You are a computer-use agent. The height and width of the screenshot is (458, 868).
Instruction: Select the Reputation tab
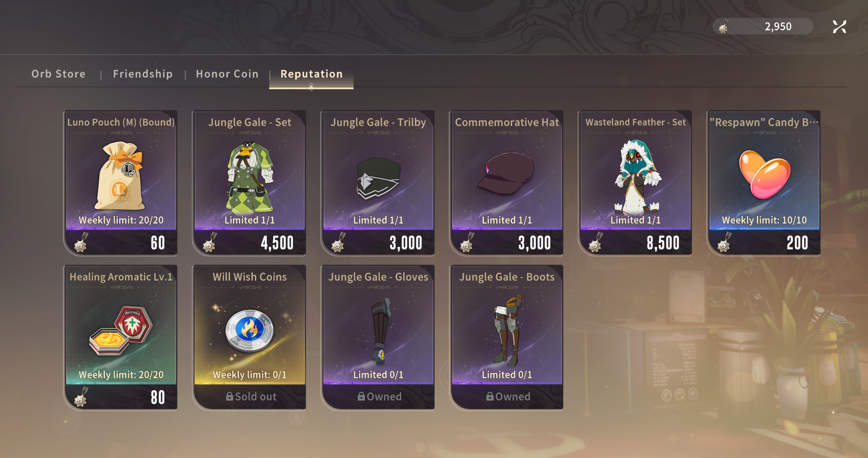click(311, 74)
